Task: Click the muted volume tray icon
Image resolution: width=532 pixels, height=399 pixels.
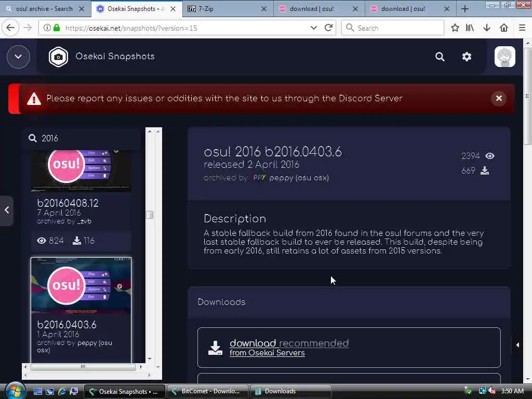Action: (x=493, y=391)
